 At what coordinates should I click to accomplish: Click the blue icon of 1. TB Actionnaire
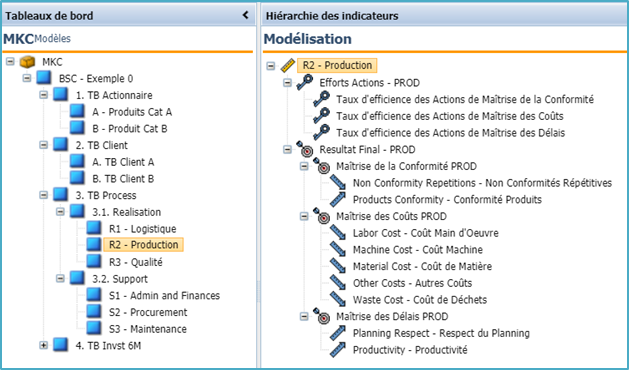61,95
